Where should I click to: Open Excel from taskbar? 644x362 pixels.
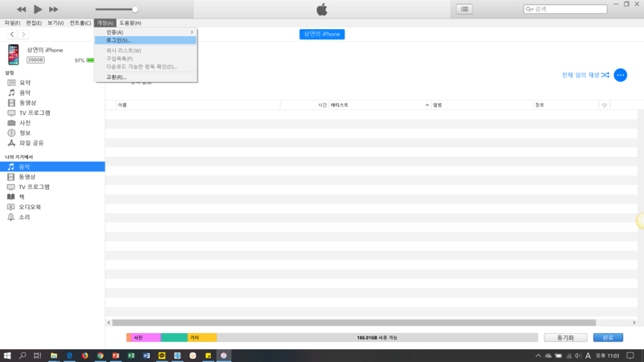(x=131, y=356)
